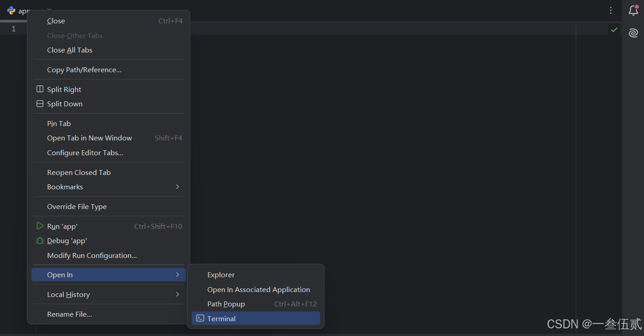Open editor tab options kebab menu
Screen dimensions: 644x336
(611, 10)
